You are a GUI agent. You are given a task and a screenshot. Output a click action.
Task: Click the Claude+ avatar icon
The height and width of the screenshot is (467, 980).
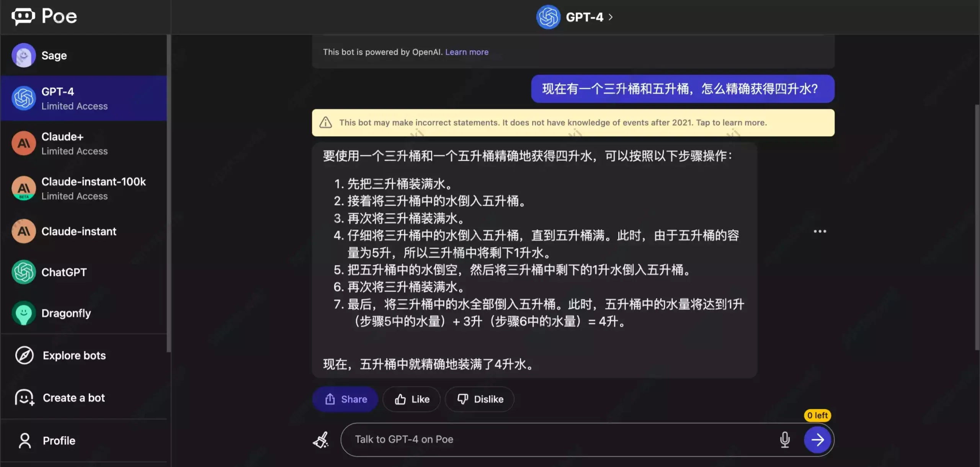click(24, 143)
